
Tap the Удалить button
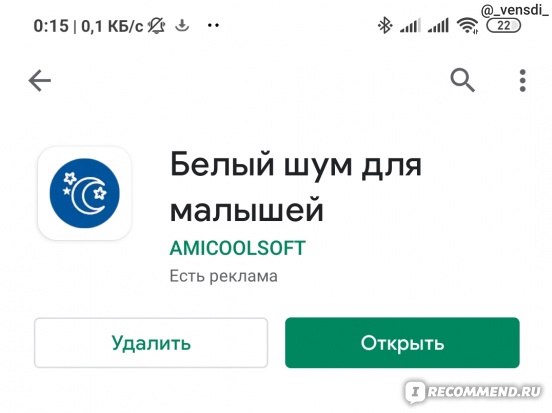[x=151, y=343]
